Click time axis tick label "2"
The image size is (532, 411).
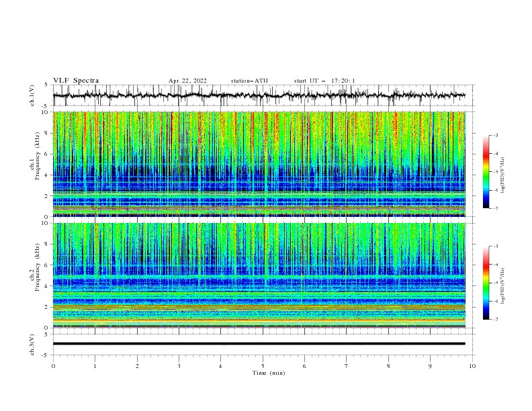tap(137, 366)
